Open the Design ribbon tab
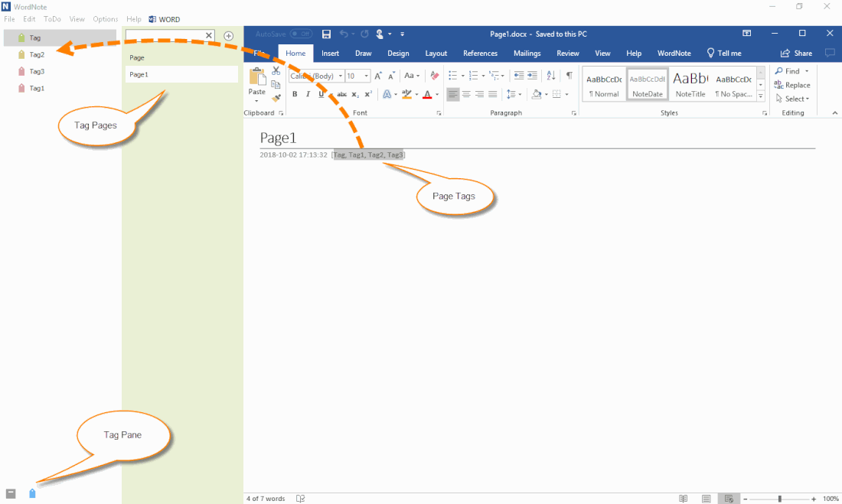The height and width of the screenshot is (504, 842). click(x=398, y=53)
